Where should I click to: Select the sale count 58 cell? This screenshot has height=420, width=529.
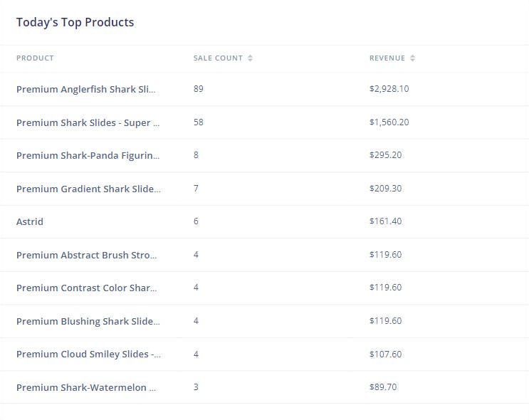(x=199, y=122)
